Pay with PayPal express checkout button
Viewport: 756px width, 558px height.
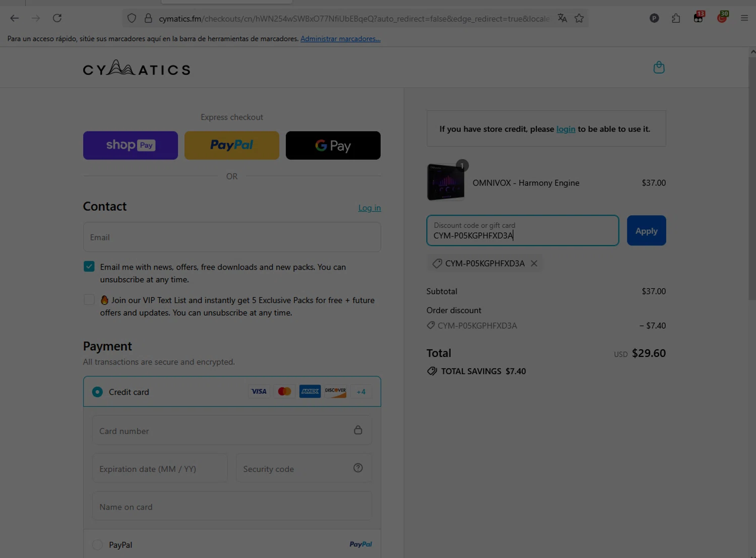coord(232,146)
